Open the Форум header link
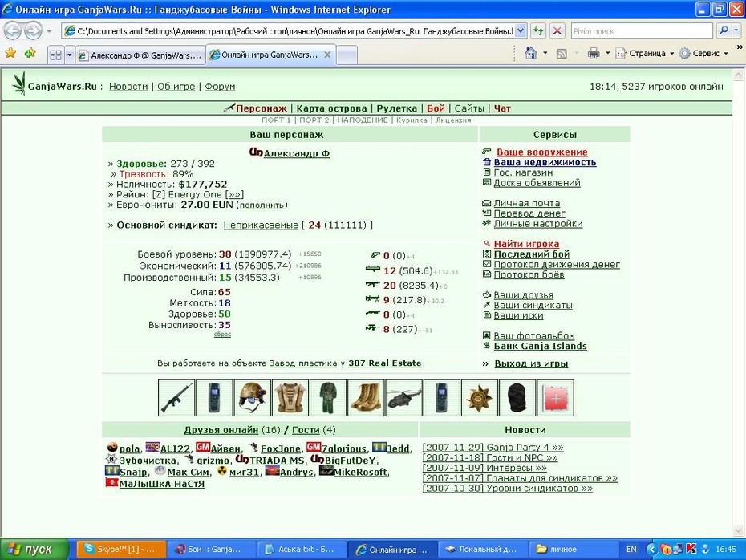 (220, 87)
